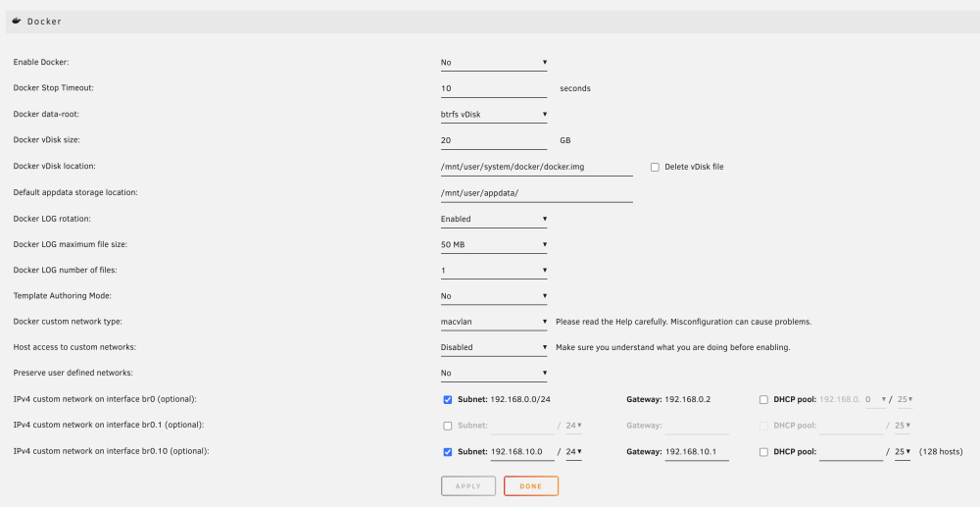Enable the br0.10 DHCP pool checkbox
The width and height of the screenshot is (980, 507).
763,452
